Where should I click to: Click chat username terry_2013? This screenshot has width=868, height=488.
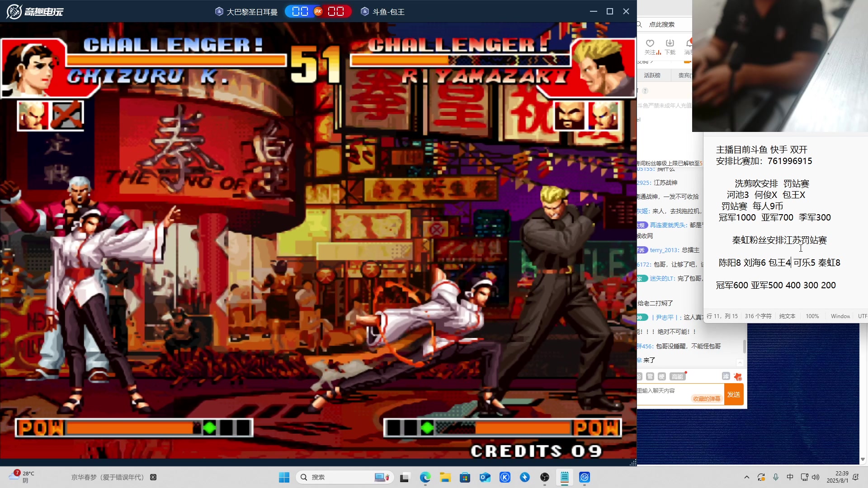pos(664,250)
